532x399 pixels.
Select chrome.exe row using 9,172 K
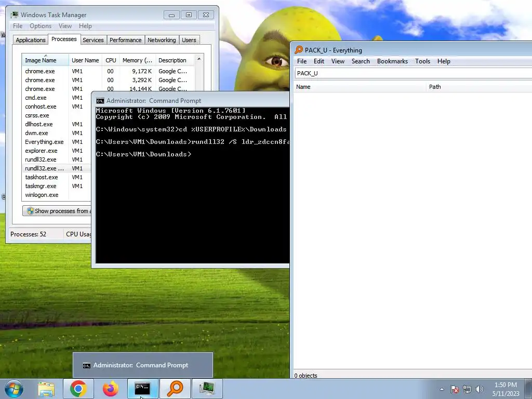click(109, 71)
